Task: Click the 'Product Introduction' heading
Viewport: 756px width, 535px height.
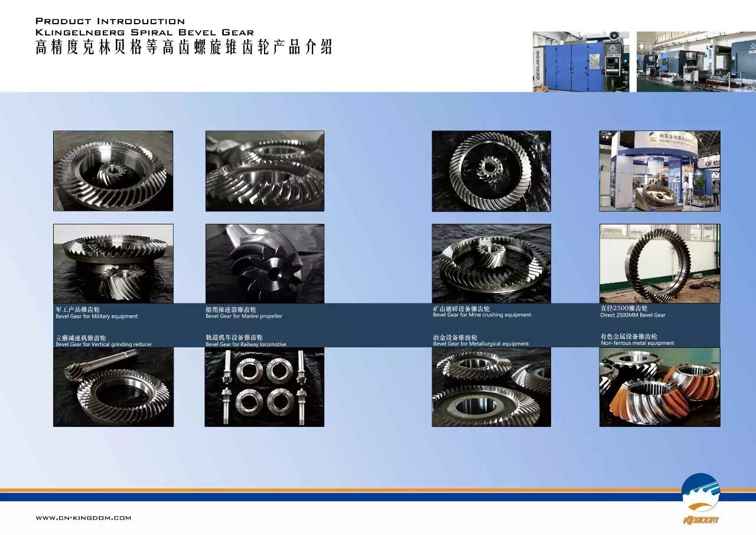Action: coord(110,22)
